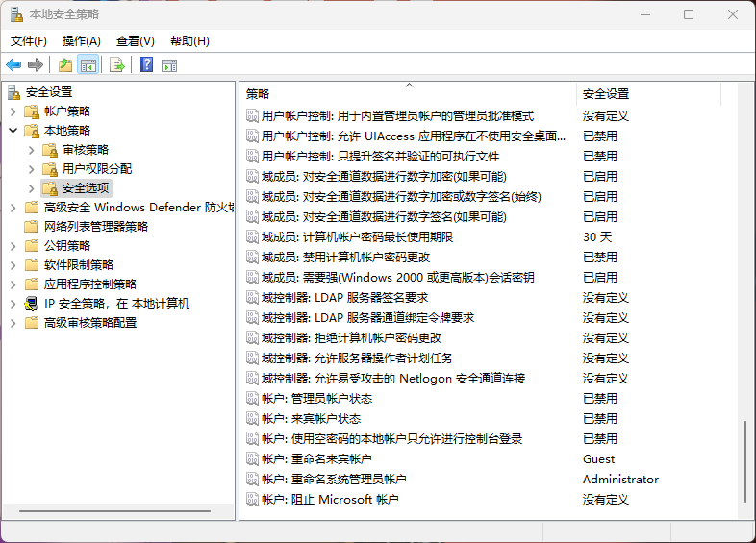This screenshot has width=756, height=543.
Task: Select policy 域成员: 需要强(Windows 2000 或更高版本)会话密钥
Action: point(398,278)
